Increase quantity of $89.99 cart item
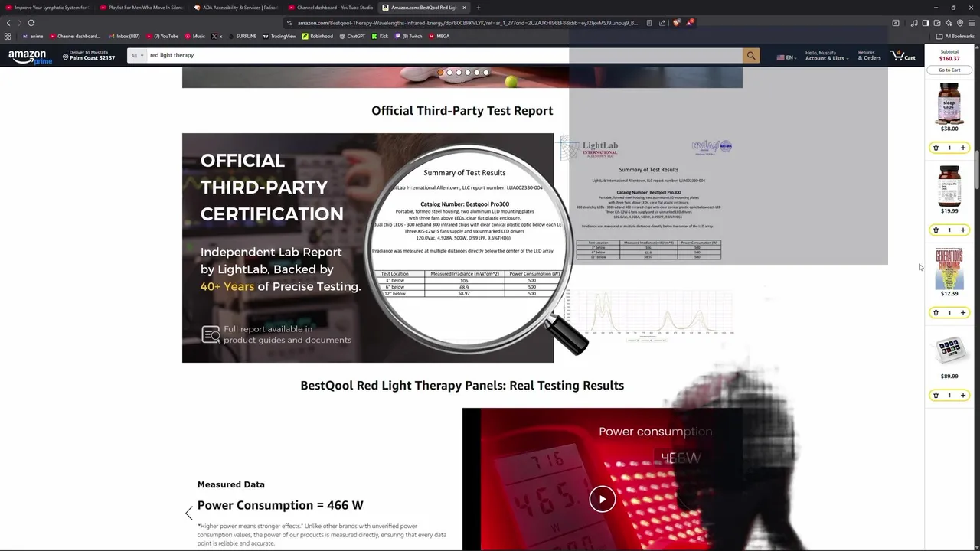This screenshot has height=551, width=980. [963, 395]
